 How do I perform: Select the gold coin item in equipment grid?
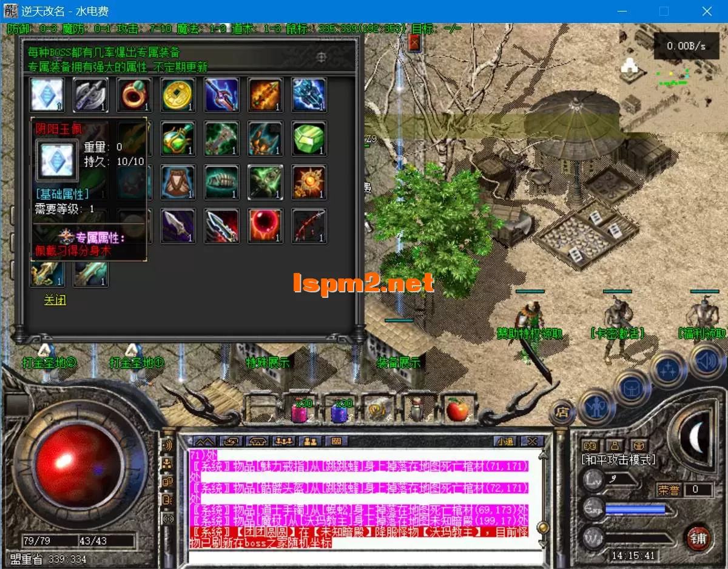[x=178, y=95]
